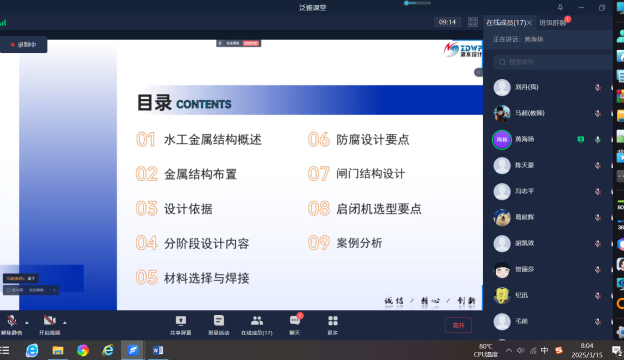Open share screen icon
The image size is (624, 360).
click(x=181, y=325)
